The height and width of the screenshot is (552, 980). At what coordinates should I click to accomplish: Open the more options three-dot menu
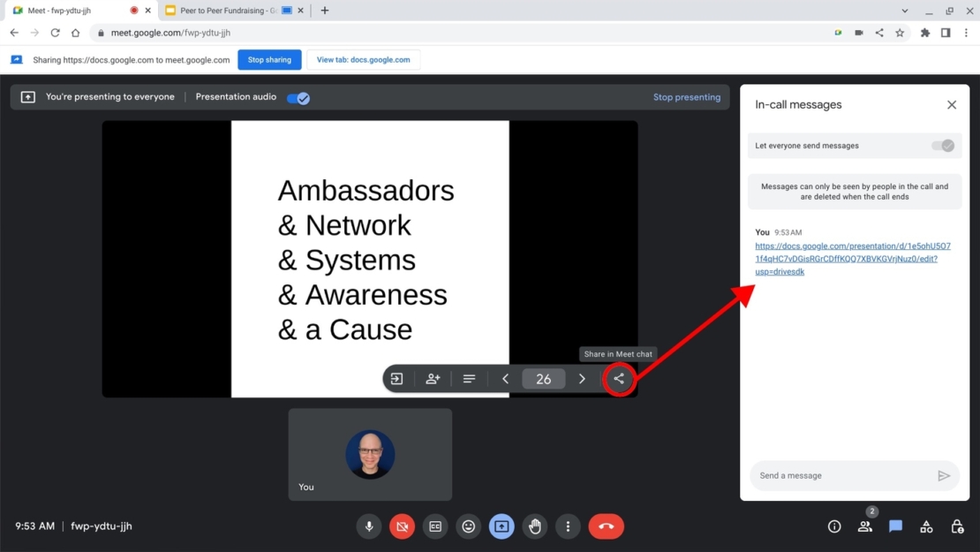point(568,526)
